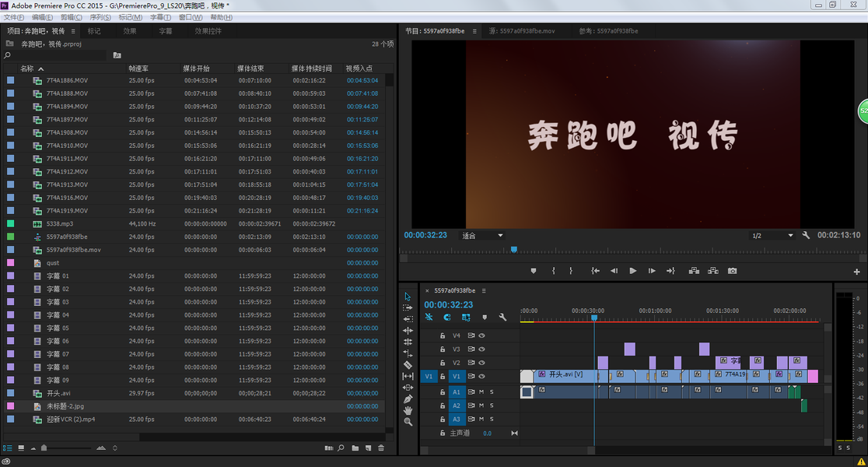Screen dimensions: 868x467
Task: Click Mark In bracket button in Program monitor
Action: coord(553,271)
